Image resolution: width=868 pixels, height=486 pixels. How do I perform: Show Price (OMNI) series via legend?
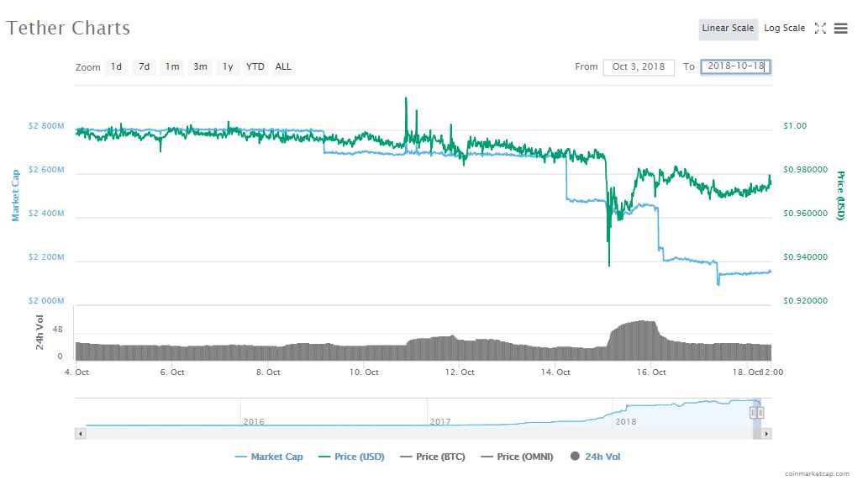(x=517, y=457)
